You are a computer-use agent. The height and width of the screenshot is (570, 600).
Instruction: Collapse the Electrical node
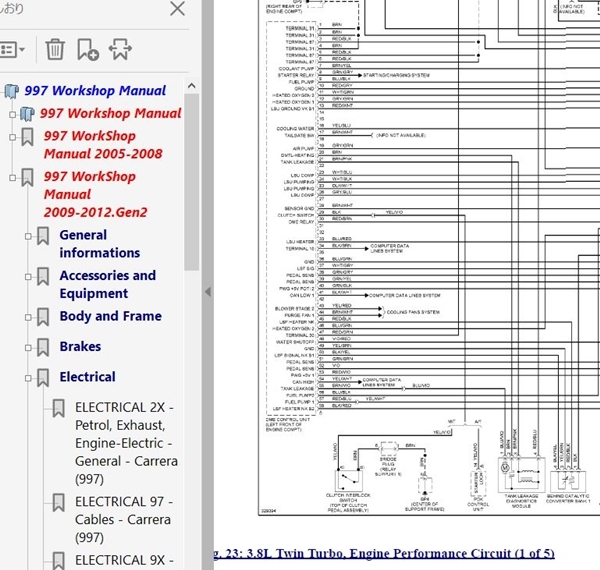28,378
